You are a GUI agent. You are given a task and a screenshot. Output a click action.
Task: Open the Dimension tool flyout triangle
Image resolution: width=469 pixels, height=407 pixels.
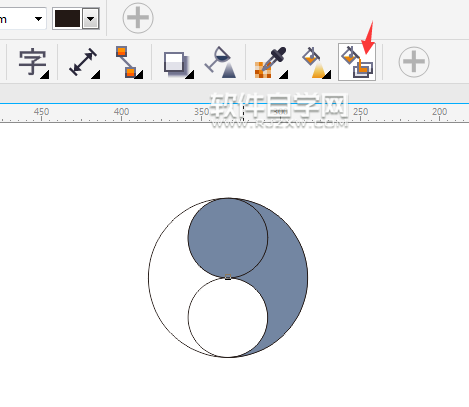point(96,75)
